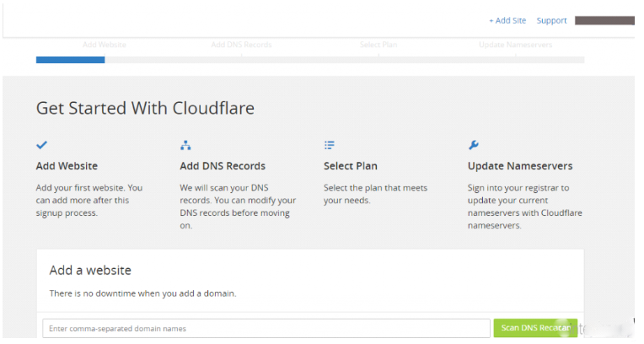This screenshot has height=344, width=644.
Task: Open the Support link
Action: pyautogui.click(x=551, y=20)
